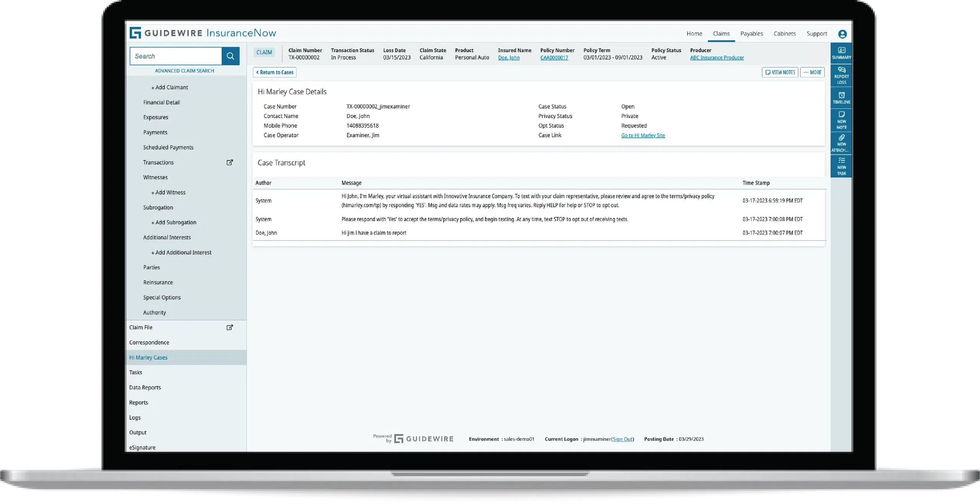Select mobile phone 14088395618 value
The width and height of the screenshot is (980, 504).
click(362, 126)
